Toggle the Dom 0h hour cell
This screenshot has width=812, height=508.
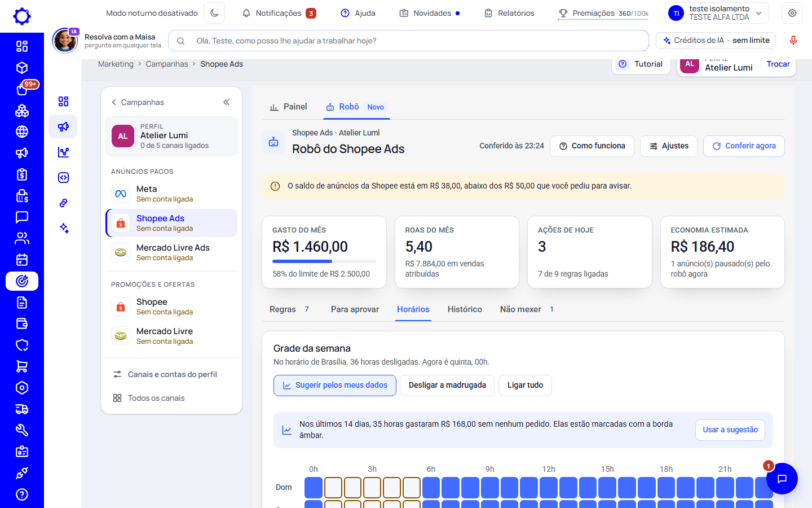pyautogui.click(x=314, y=488)
